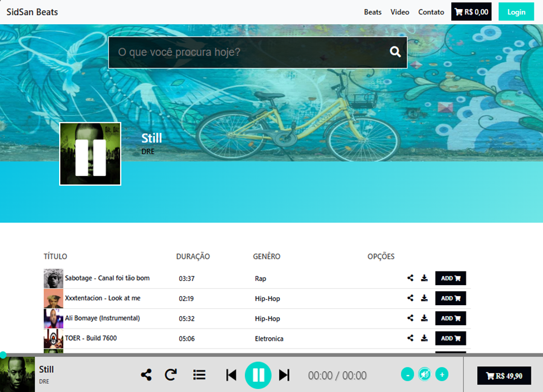
Task: Open the Beats menu item
Action: [373, 12]
